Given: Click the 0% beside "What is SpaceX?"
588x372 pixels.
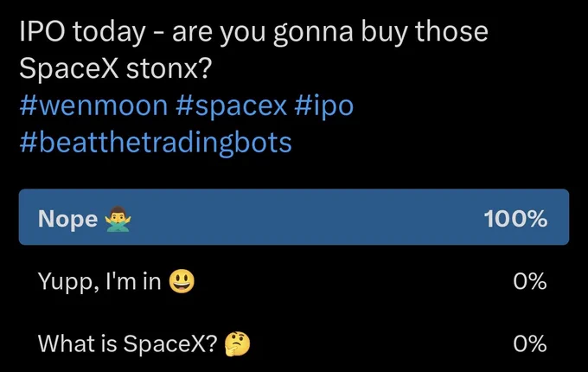Looking at the screenshot, I should (x=530, y=343).
